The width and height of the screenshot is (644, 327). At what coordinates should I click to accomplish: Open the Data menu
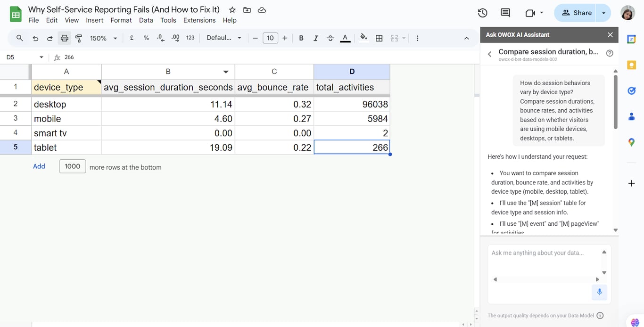(x=146, y=20)
